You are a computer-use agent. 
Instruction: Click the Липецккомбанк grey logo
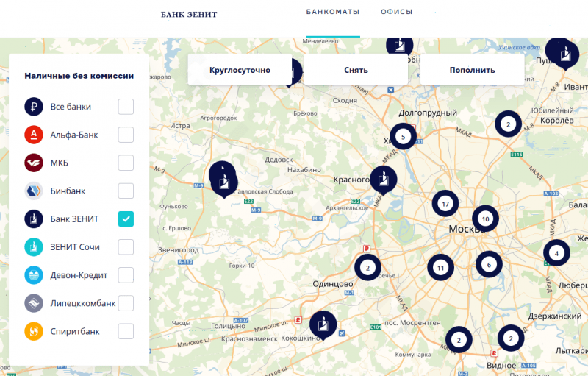(x=34, y=303)
